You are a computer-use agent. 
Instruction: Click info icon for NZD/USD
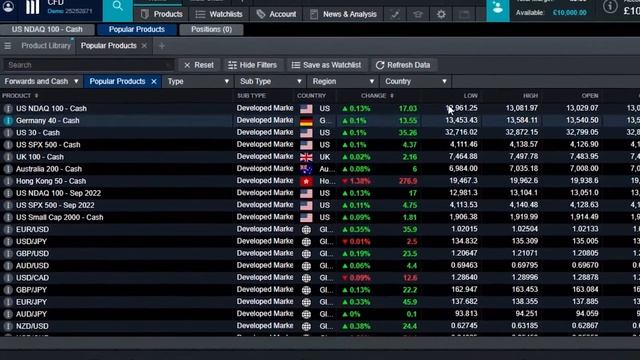[8, 326]
